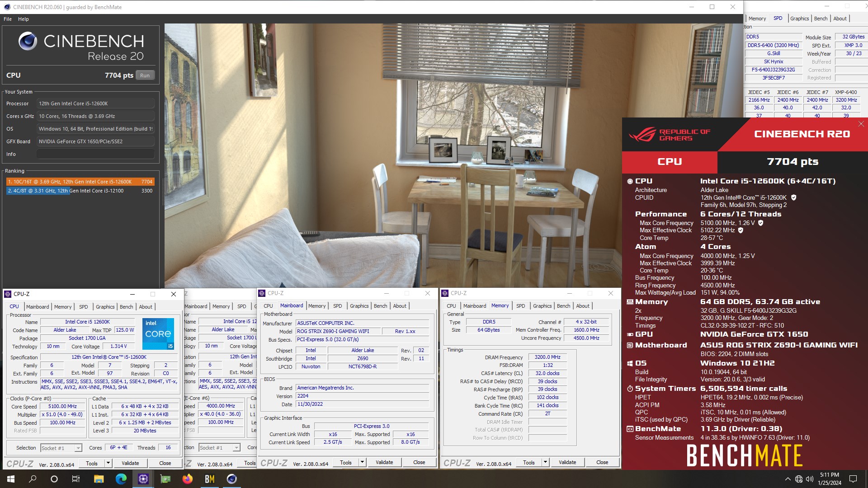Click the Processor field showing i5-12600K in Cinebench

pyautogui.click(x=95, y=103)
